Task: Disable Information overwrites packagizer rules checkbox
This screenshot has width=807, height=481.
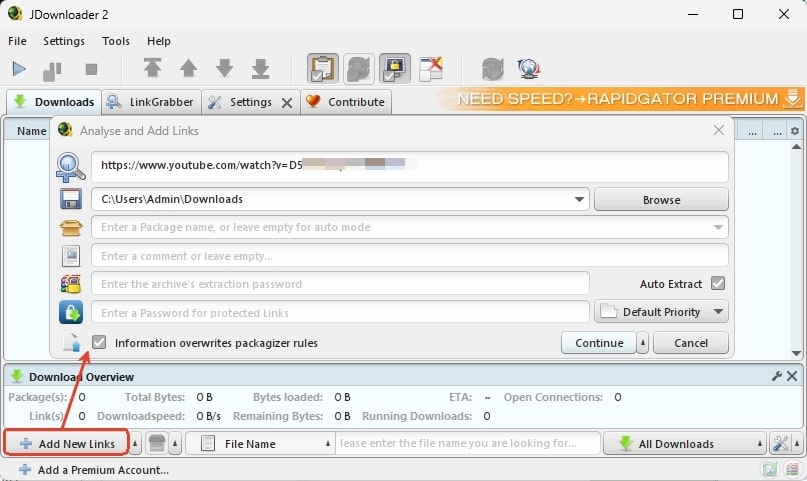Action: 98,343
